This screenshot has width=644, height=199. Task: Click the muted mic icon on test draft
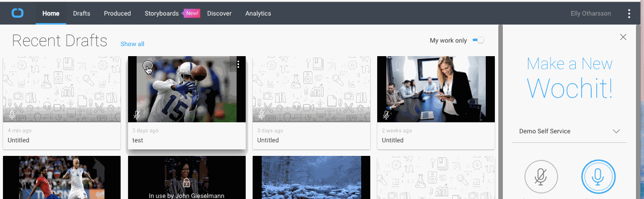tap(137, 115)
